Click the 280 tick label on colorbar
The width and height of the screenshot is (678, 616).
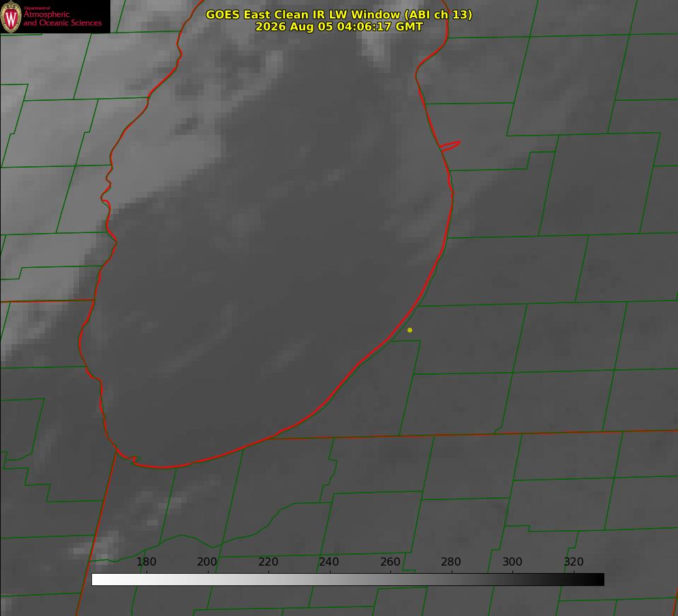[451, 561]
